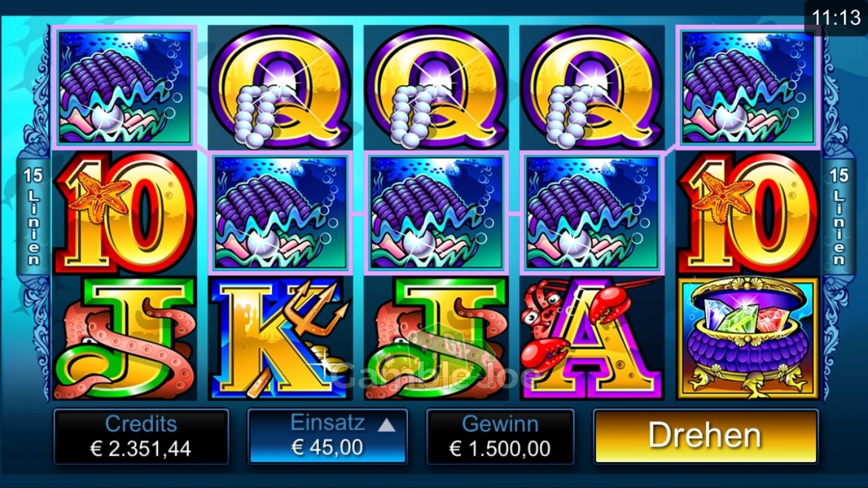Screen dimensions: 868x488
Task: Open the Einsatz € 45,00 bet panel
Action: tap(327, 437)
